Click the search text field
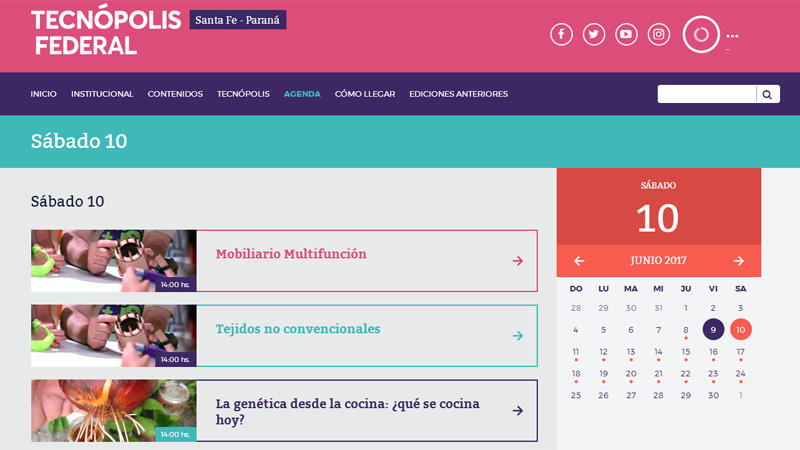 click(706, 94)
